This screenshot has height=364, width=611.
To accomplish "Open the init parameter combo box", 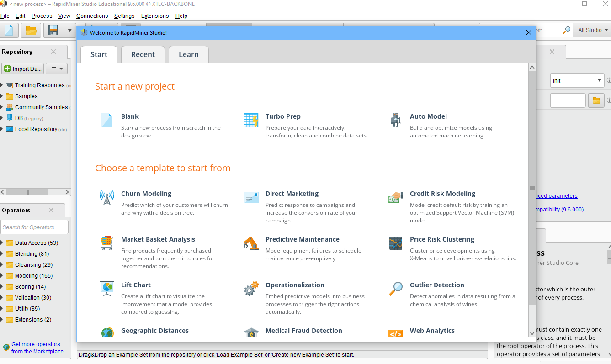I will [577, 80].
